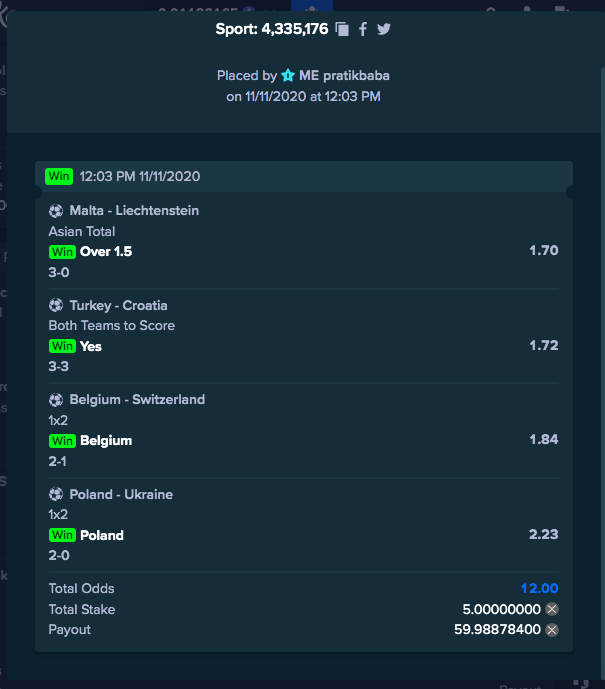
Task: Click the 59.98878400 payout amount
Action: coord(497,630)
